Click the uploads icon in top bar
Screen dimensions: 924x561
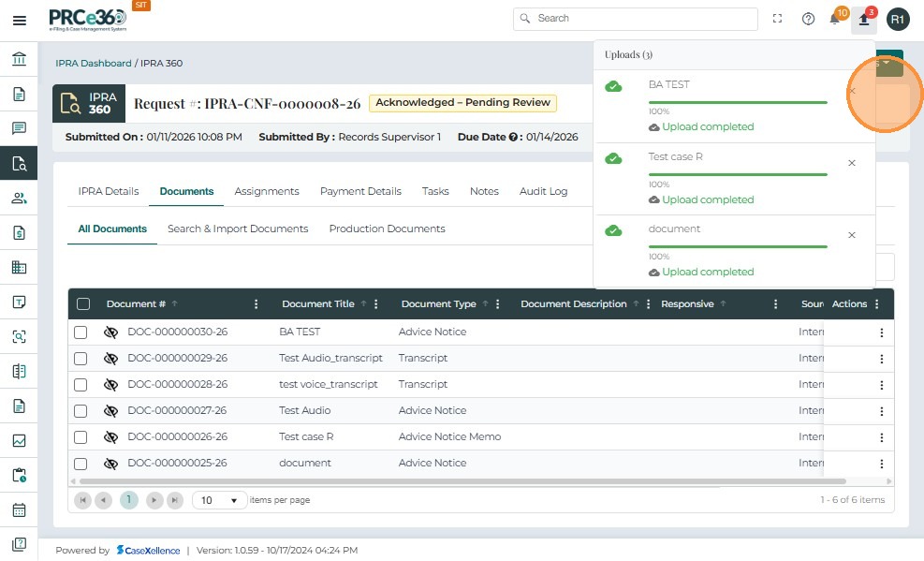pos(863,20)
